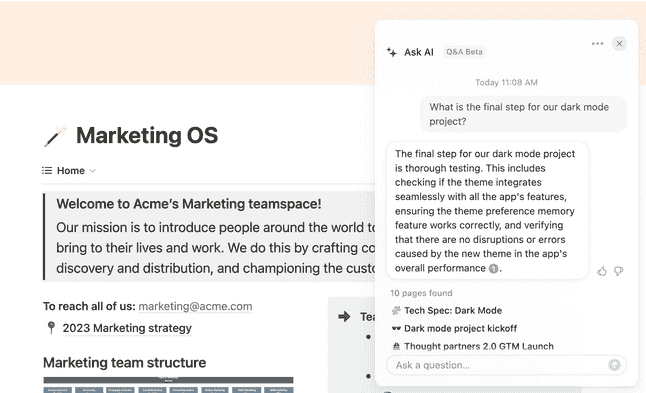Click the Marketing OS page title
Viewport: 646px width, 393px height.
[x=147, y=136]
